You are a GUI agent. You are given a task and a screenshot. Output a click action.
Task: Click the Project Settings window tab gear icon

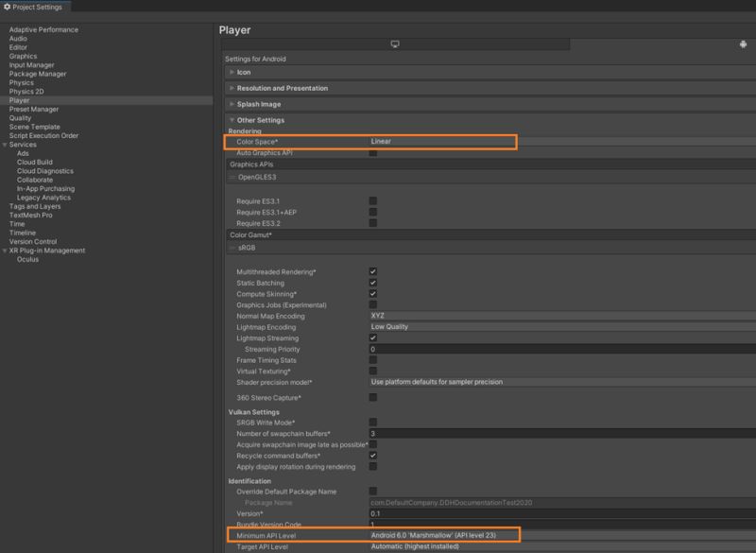pos(7,5)
